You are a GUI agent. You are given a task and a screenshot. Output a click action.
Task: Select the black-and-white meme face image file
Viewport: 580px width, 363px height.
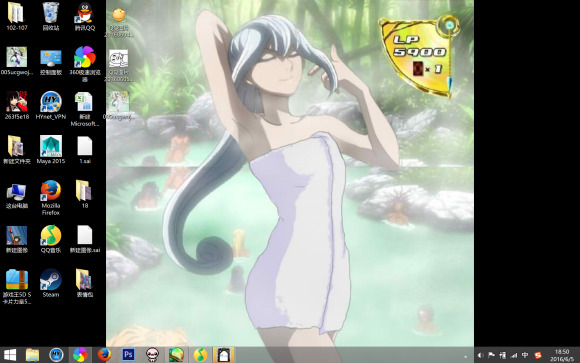pyautogui.click(x=119, y=58)
